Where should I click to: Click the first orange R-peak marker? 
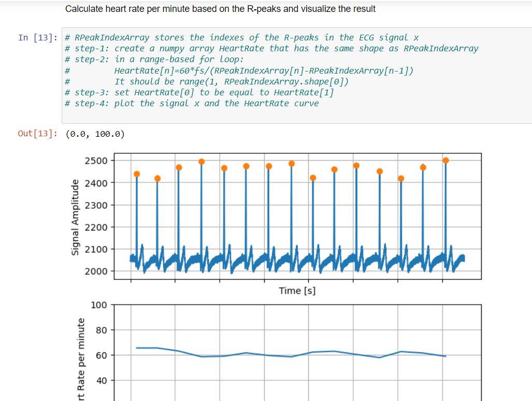tap(136, 174)
